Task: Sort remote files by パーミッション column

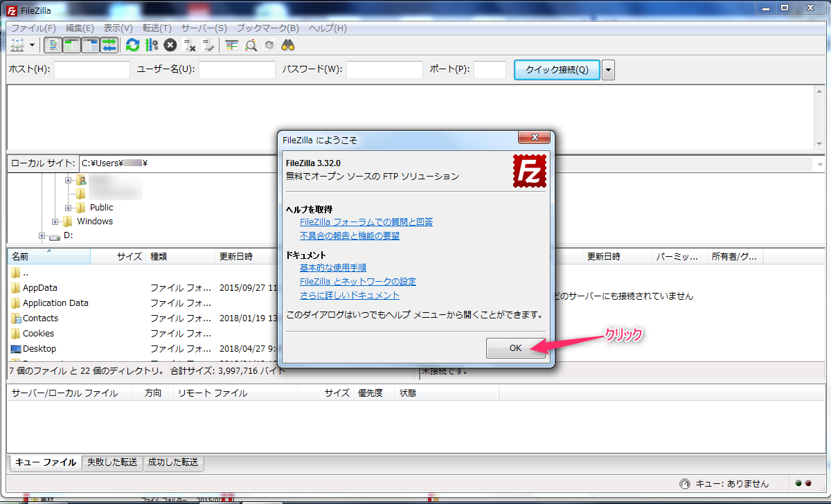Action: [679, 256]
